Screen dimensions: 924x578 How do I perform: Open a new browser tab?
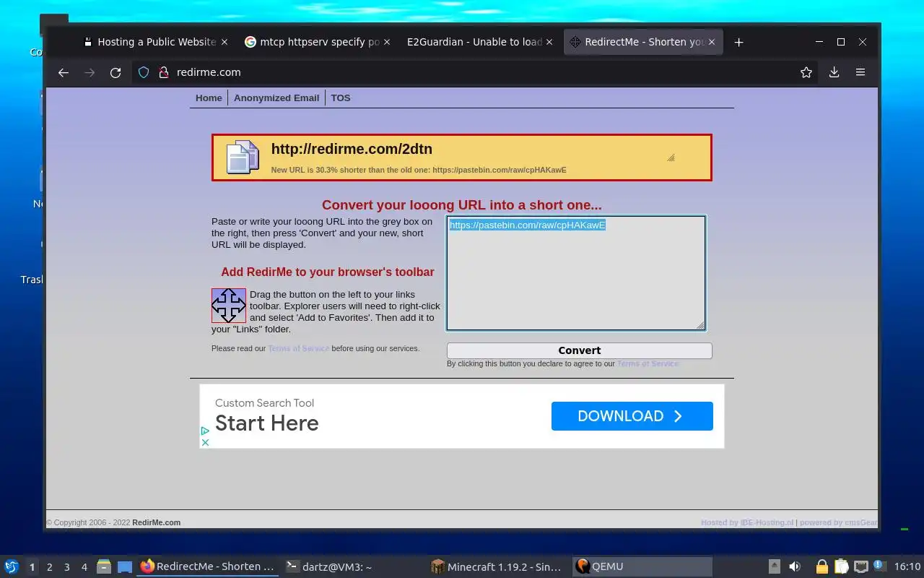[738, 42]
